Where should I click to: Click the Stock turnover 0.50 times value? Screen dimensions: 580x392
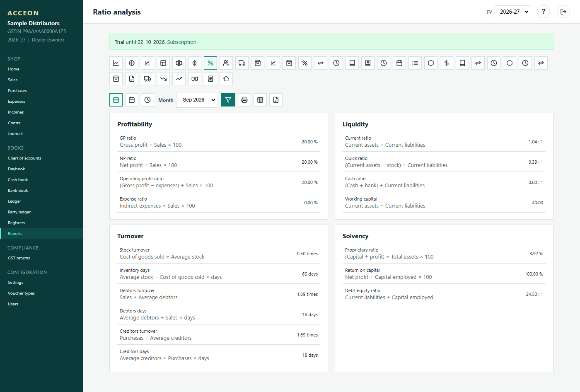point(307,254)
